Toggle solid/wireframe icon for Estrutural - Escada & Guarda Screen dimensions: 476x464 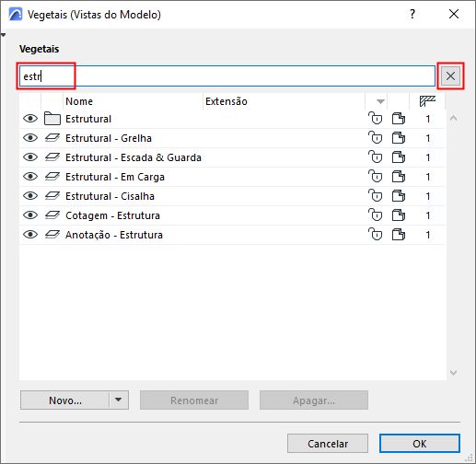[x=399, y=157]
